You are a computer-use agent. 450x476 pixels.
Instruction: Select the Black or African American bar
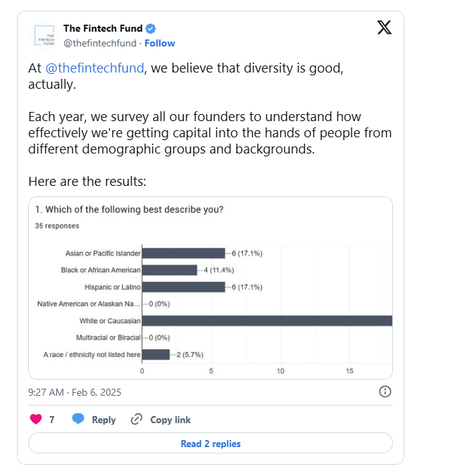[x=170, y=270]
